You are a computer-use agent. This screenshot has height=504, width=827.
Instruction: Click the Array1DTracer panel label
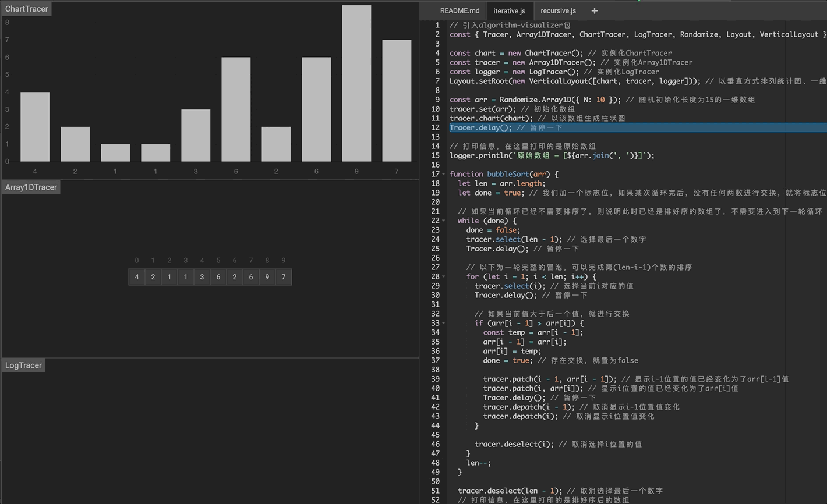(31, 187)
